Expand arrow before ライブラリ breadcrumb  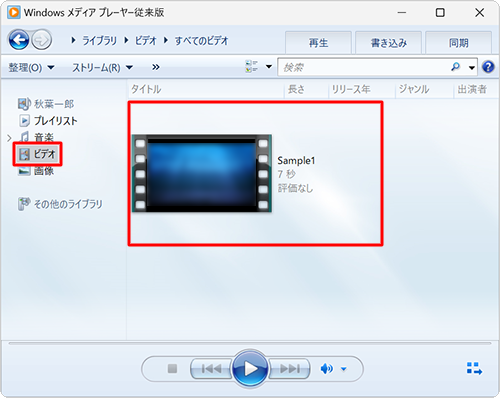73,40
